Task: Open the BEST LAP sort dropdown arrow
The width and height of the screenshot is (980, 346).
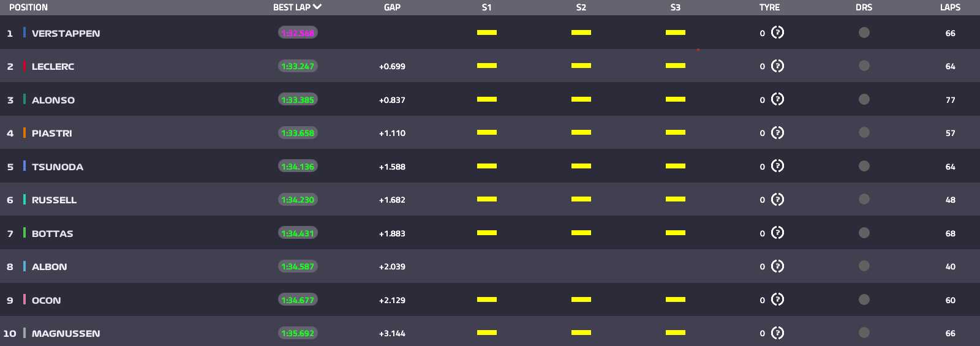Action: point(317,7)
